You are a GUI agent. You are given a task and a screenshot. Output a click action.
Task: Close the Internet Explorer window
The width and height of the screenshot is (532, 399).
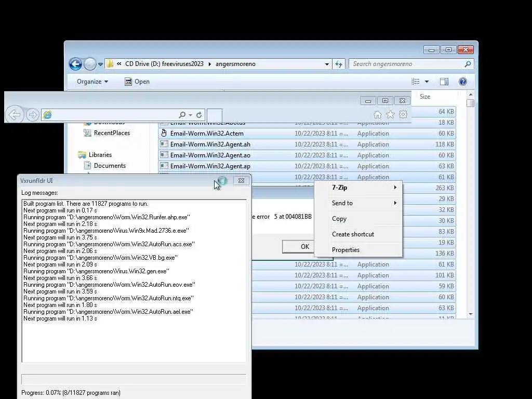coord(403,101)
